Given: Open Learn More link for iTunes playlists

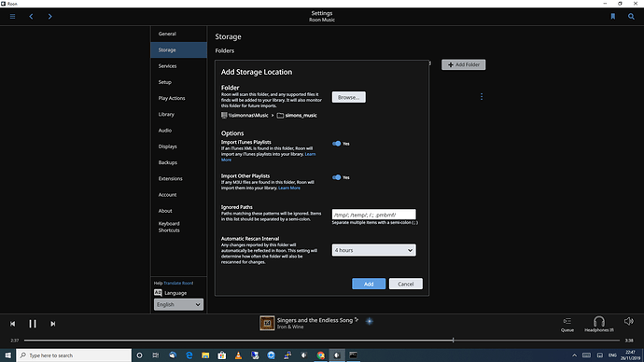Looking at the screenshot, I should click(310, 154).
